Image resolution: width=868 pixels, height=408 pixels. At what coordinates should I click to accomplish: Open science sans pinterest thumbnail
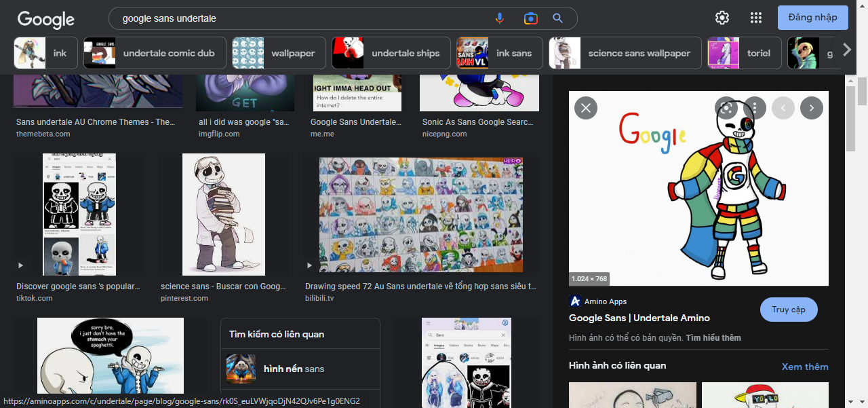[224, 215]
